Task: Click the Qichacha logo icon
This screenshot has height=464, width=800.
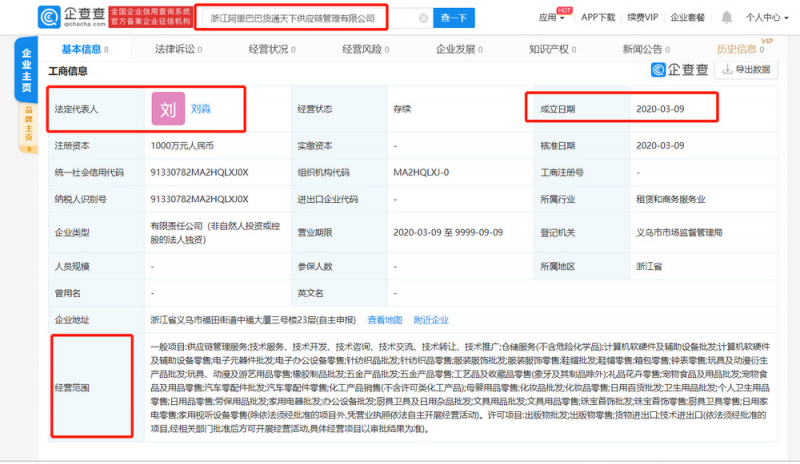Action: 49,17
